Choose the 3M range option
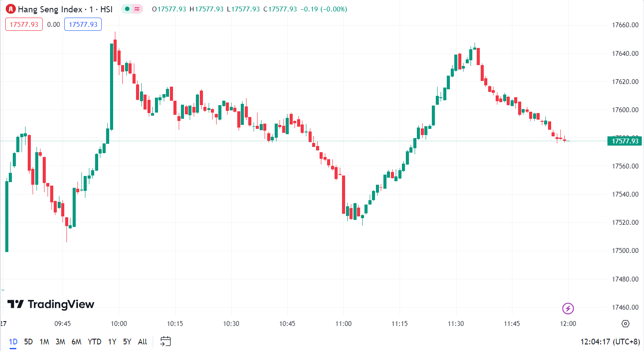Screen dimensions: 644x351 coord(60,342)
